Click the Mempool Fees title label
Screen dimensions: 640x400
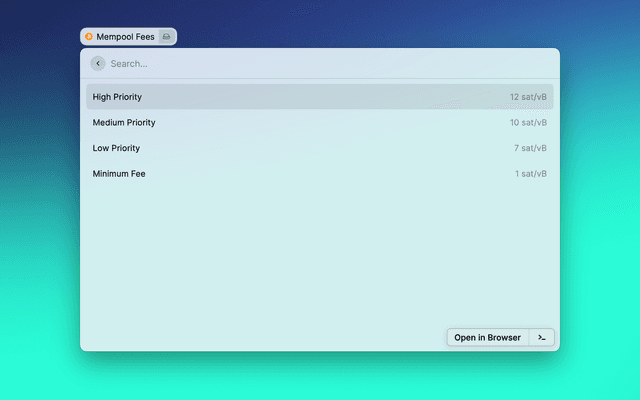coord(125,37)
